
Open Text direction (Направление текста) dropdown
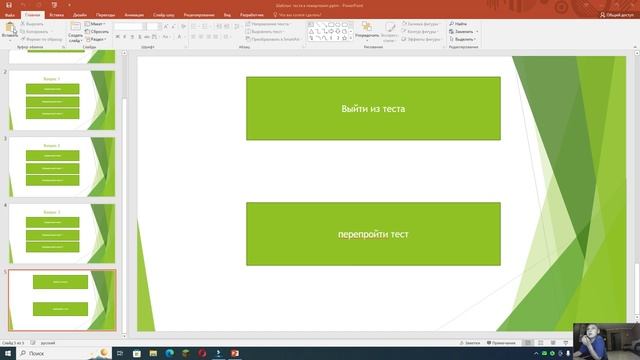point(269,24)
